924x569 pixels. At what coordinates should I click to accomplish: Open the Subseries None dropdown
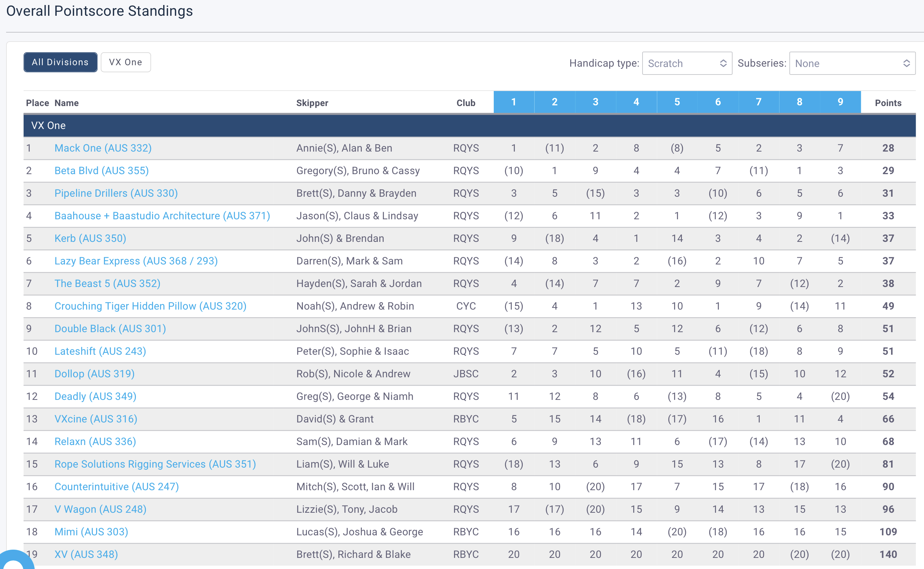click(x=852, y=63)
